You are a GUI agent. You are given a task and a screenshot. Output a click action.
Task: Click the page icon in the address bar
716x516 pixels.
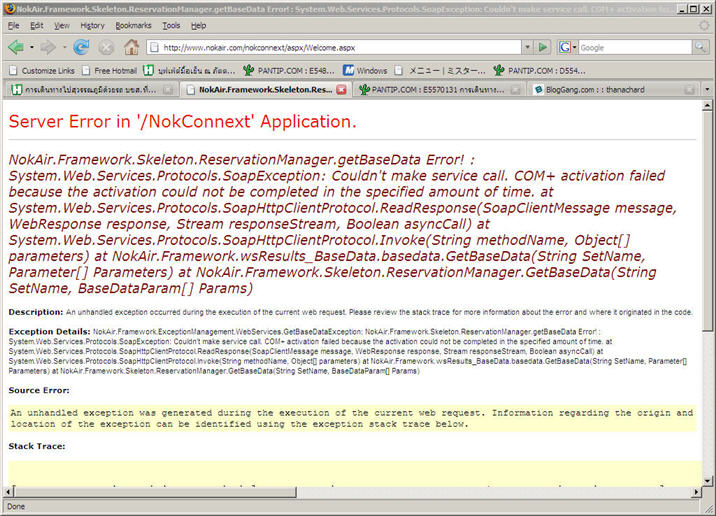coord(154,47)
